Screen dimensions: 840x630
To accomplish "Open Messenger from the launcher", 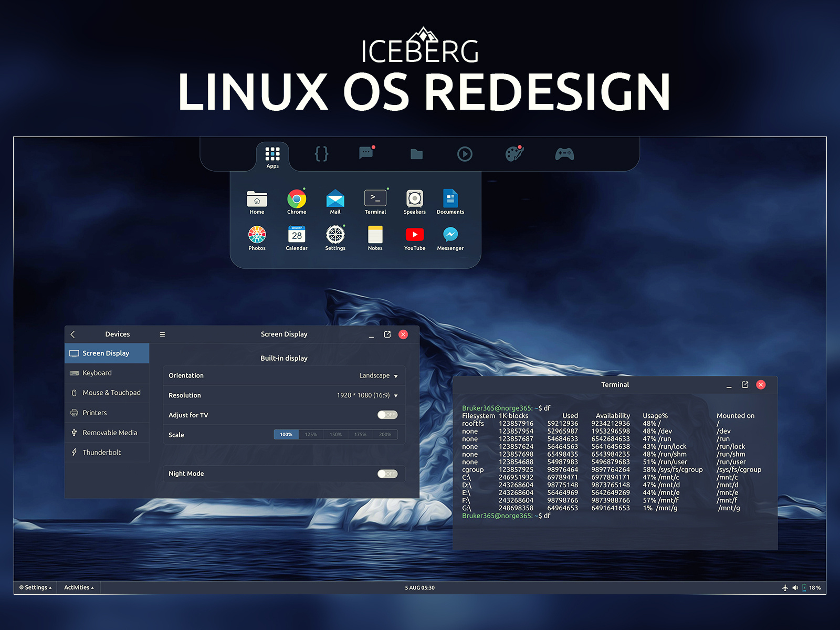I will [x=450, y=235].
